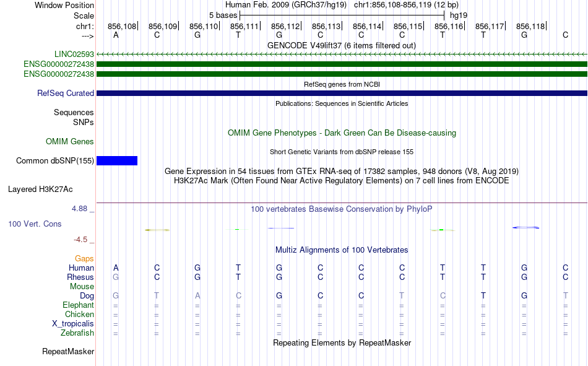588x366 pixels.
Task: Click the Human Feb. 2009 (GRCh37/hg19) header text
Action: [287, 5]
